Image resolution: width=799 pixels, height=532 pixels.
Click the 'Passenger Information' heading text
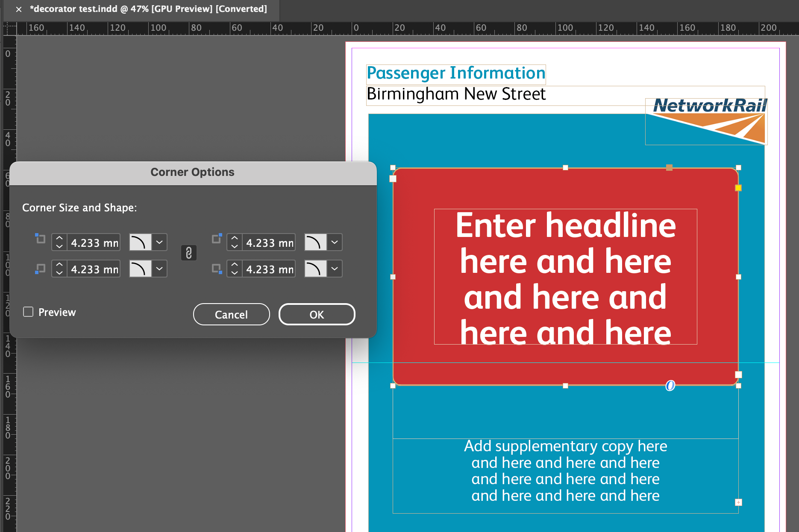[x=456, y=73]
